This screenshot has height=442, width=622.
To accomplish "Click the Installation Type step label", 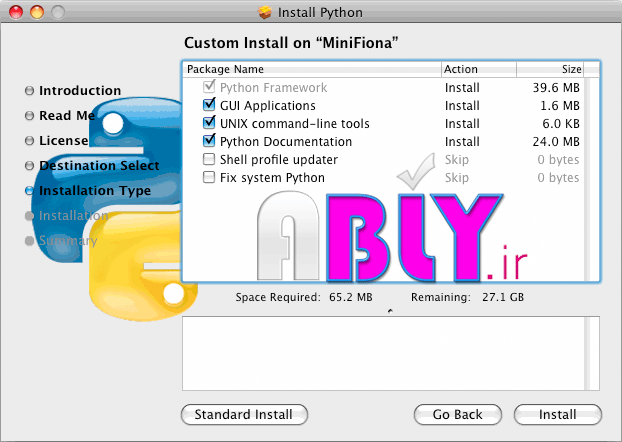I will (95, 190).
